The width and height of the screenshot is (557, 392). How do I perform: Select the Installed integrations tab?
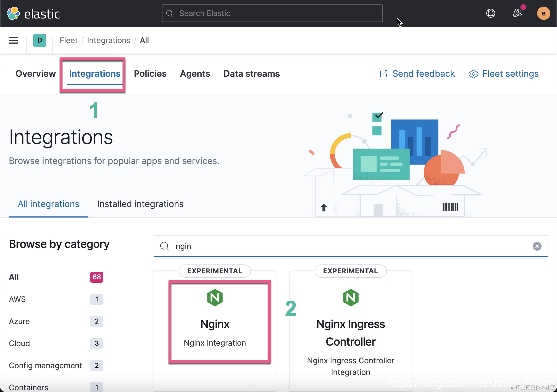coord(140,204)
